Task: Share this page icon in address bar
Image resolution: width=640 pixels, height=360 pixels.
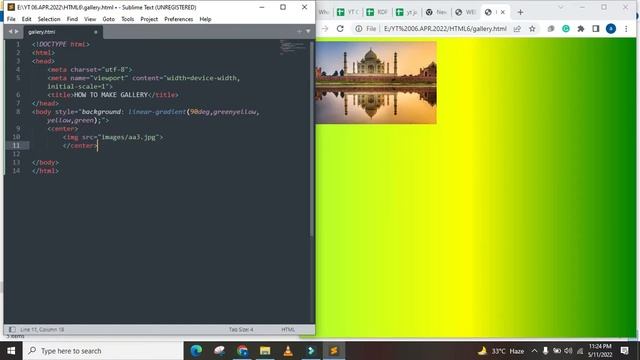Action: (x=517, y=29)
